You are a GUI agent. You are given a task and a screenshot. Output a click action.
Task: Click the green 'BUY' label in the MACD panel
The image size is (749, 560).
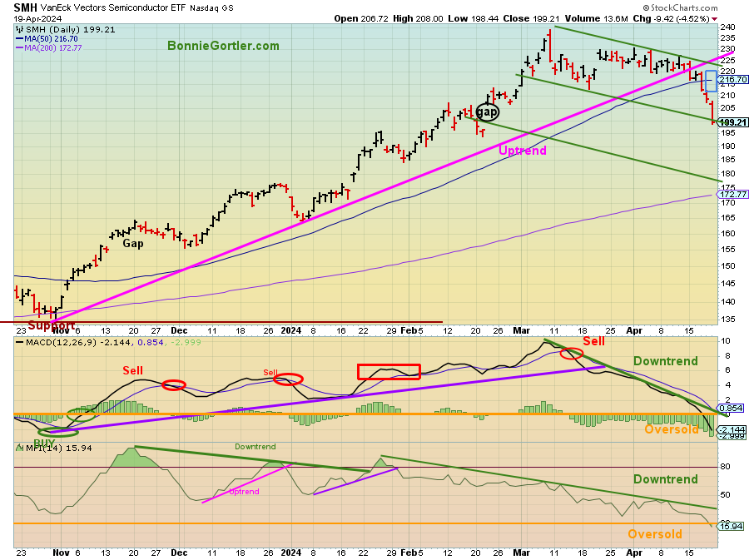tap(44, 443)
